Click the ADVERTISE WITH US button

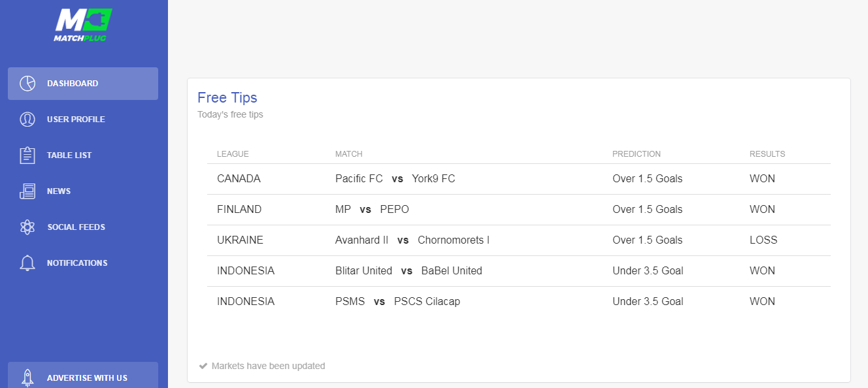coord(83,376)
